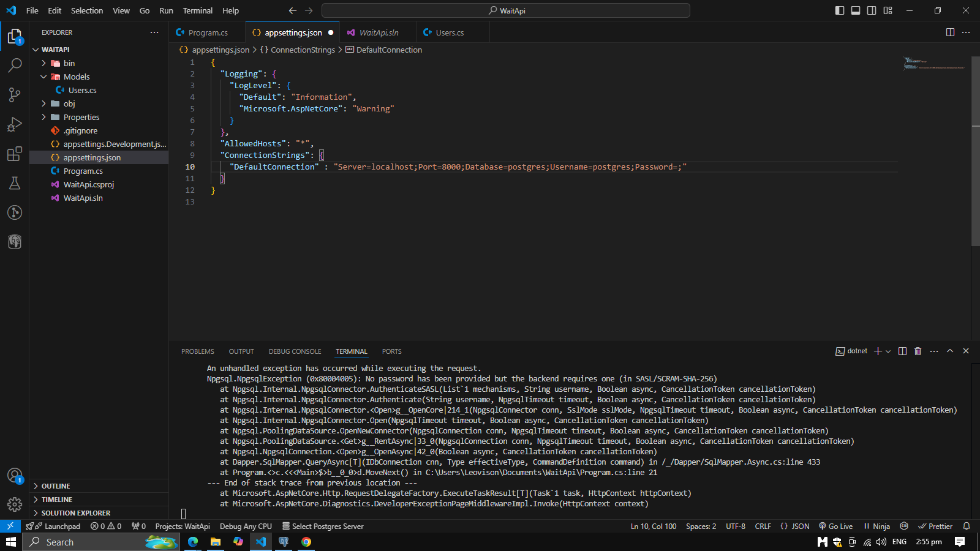Screen dimensions: 980x551
Task: Open the Source Control view
Action: point(15,94)
